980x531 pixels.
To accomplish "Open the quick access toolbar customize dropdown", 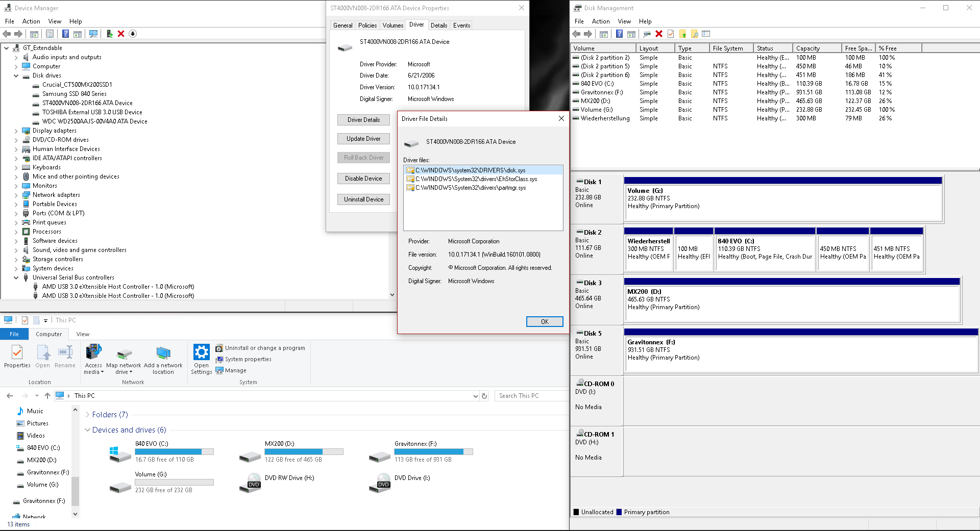I will click(45, 320).
